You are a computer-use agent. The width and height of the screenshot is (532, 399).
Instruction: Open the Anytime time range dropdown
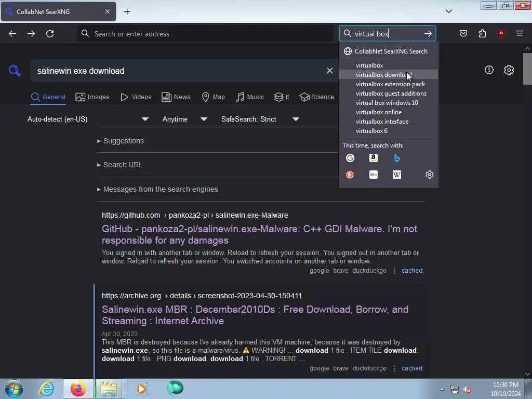[184, 119]
